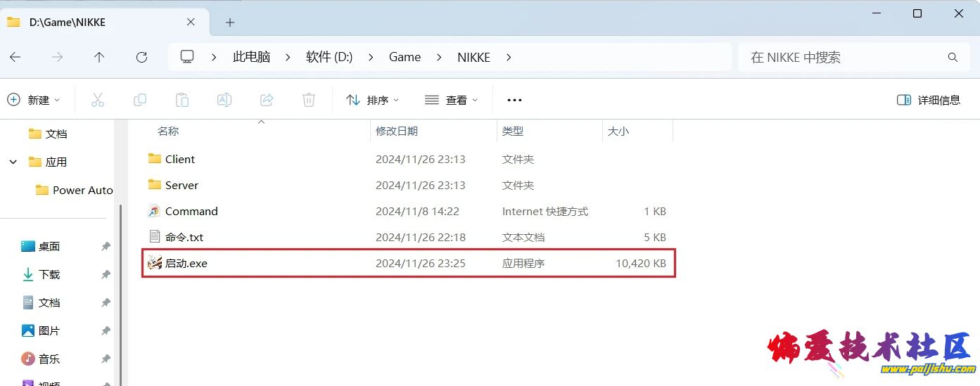
Task: Navigate to Game breadcrumb
Action: point(405,57)
